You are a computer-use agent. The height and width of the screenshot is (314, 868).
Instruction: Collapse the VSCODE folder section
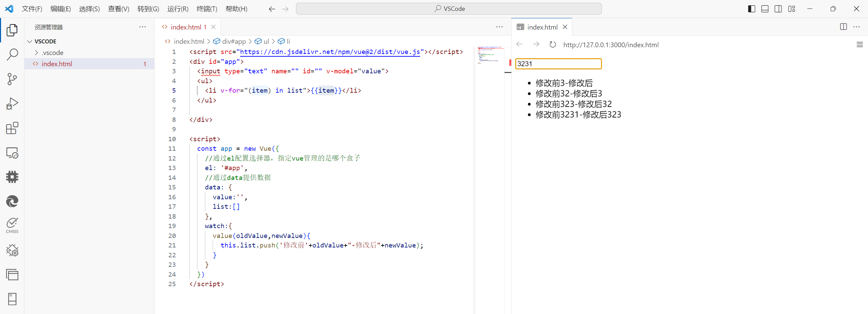[x=30, y=41]
